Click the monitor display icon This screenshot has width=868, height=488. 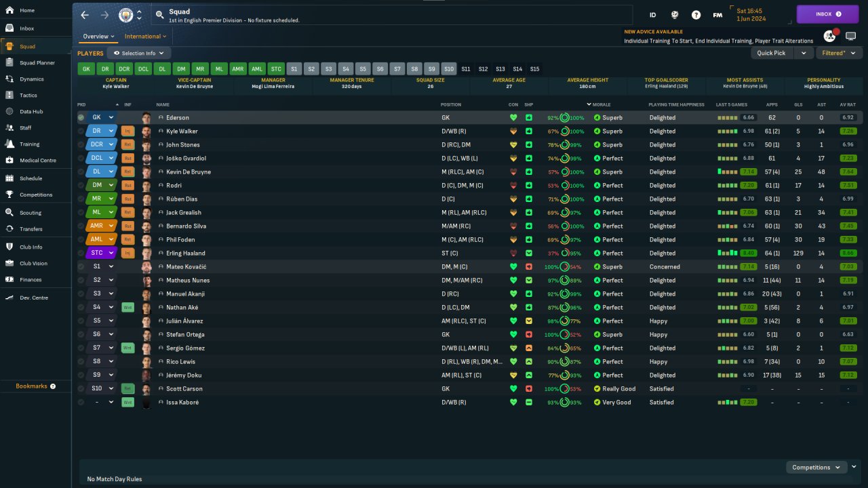tap(850, 36)
